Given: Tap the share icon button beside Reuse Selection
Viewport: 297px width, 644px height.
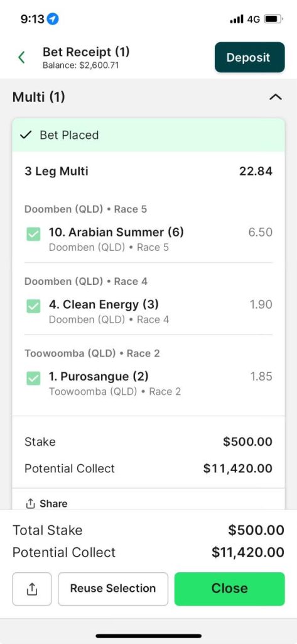Looking at the screenshot, I should 32,589.
